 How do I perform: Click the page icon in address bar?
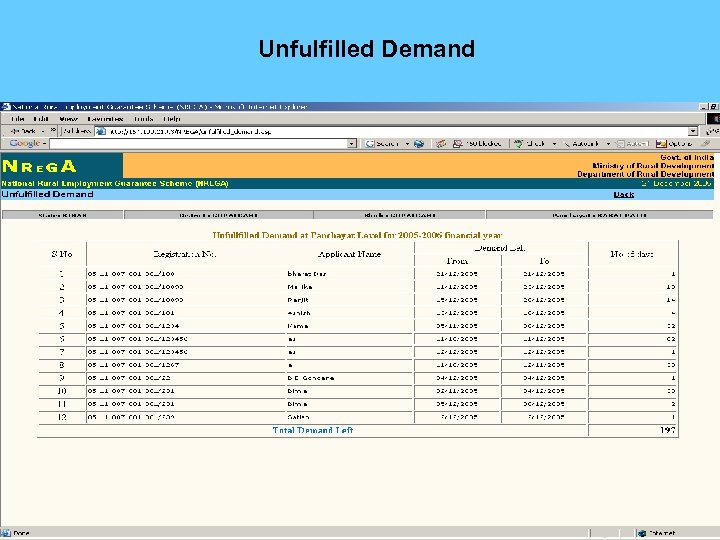(x=101, y=131)
